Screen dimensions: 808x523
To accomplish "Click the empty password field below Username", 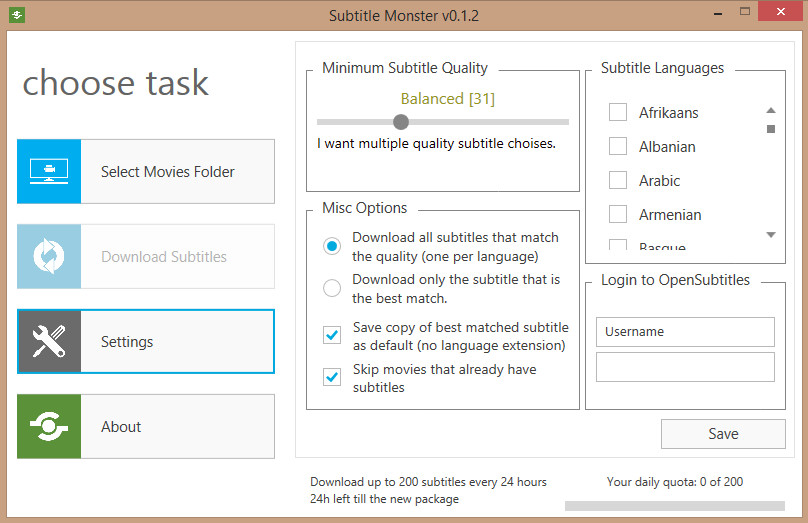I will point(685,367).
